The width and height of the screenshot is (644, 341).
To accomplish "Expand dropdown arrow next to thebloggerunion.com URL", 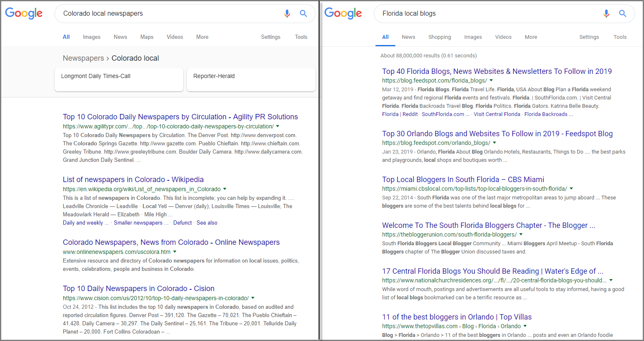I will coord(521,234).
